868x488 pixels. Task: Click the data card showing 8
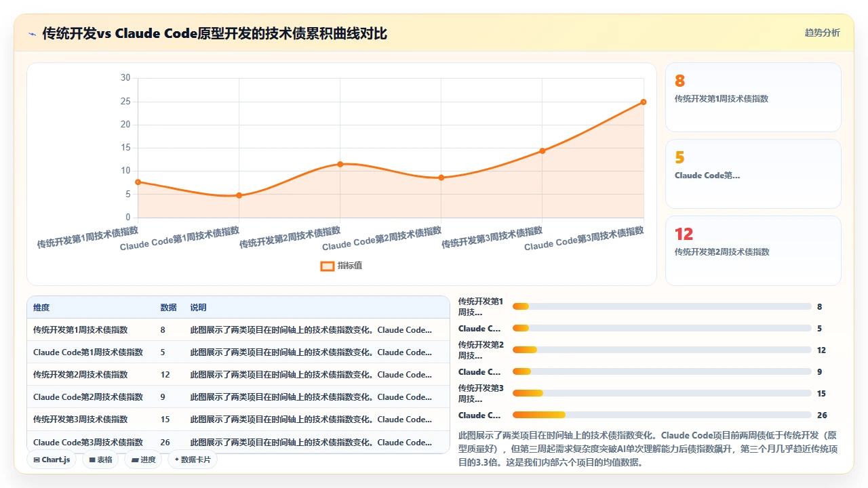pos(753,97)
